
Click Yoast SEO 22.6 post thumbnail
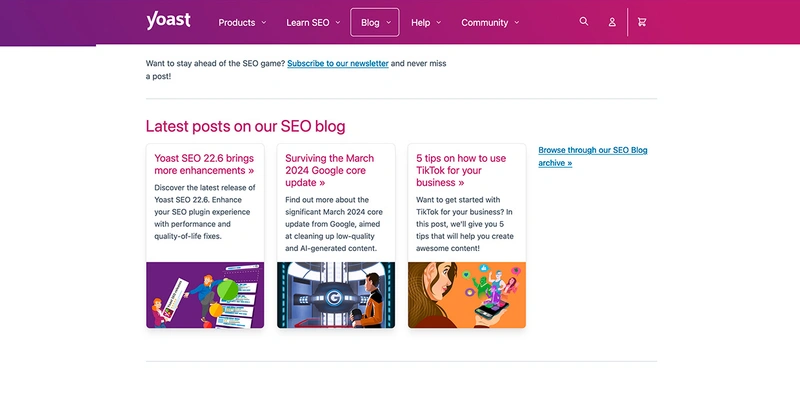point(205,295)
